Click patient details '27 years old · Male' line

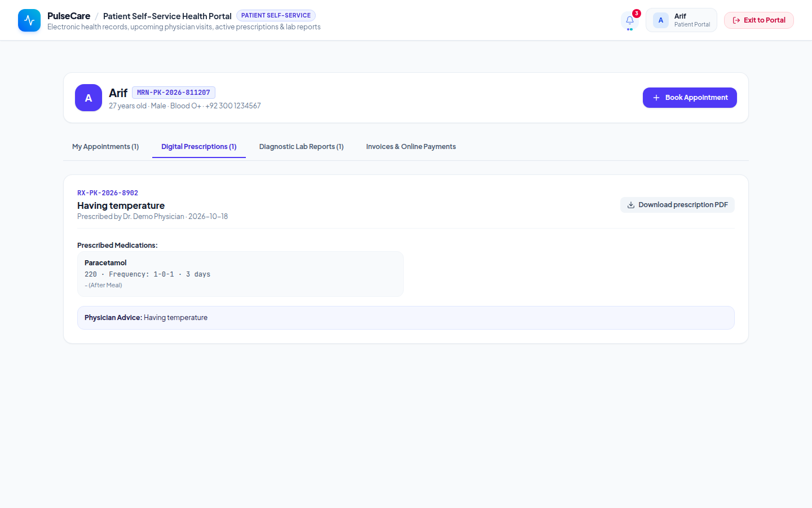[x=185, y=106]
